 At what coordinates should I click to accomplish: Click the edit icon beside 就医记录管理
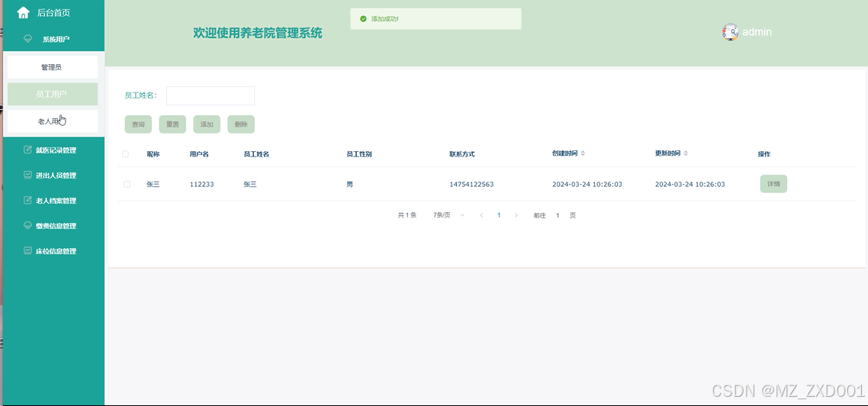coord(27,150)
